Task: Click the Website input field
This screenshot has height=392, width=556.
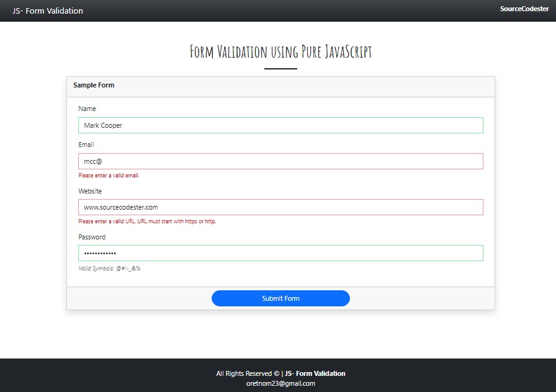Action: pos(280,207)
